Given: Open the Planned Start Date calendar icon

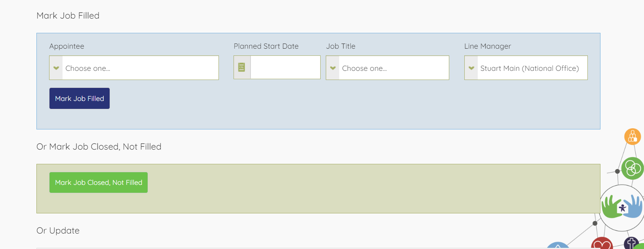Looking at the screenshot, I should point(242,68).
